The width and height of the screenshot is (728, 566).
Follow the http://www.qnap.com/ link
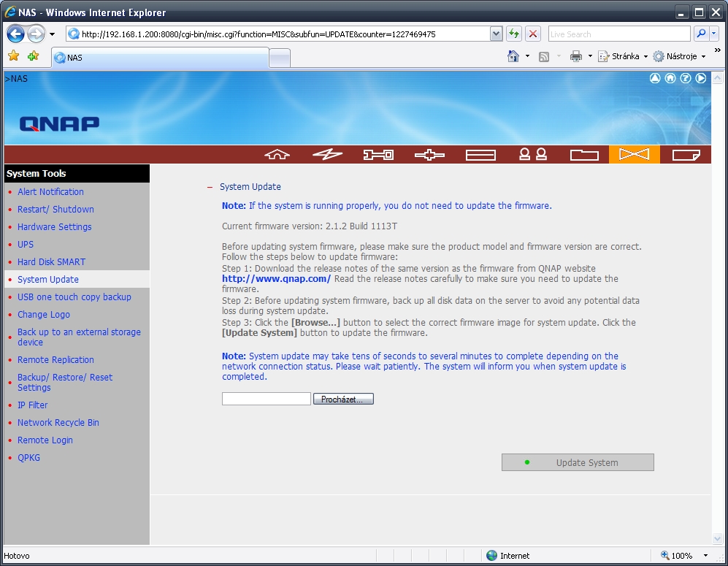pos(276,278)
